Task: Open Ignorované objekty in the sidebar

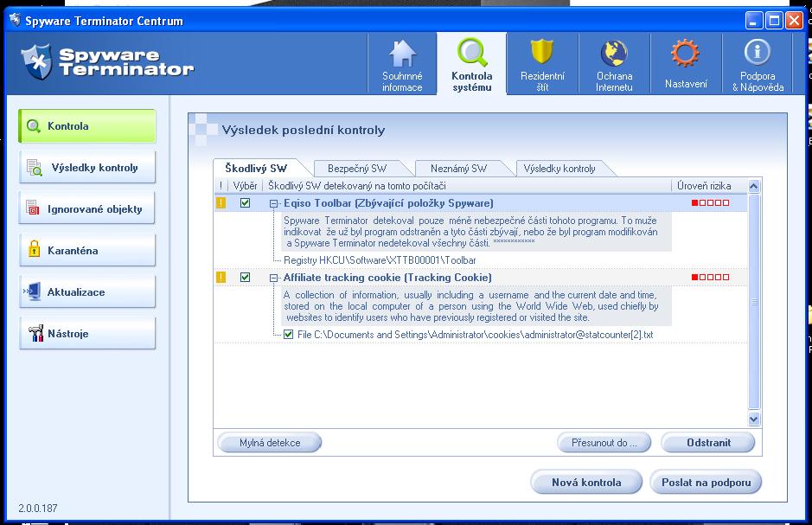Action: (87, 208)
